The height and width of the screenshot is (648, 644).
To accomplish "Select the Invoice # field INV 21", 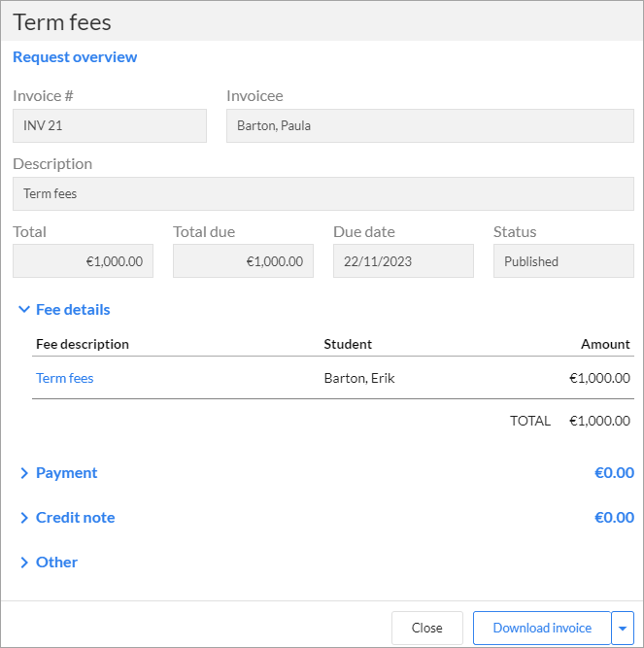I will (x=110, y=125).
